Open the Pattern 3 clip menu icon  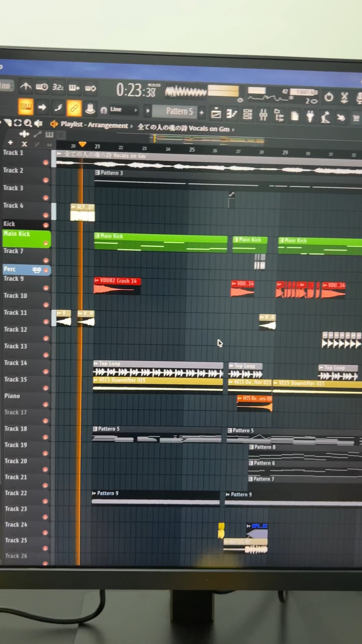pyautogui.click(x=97, y=172)
